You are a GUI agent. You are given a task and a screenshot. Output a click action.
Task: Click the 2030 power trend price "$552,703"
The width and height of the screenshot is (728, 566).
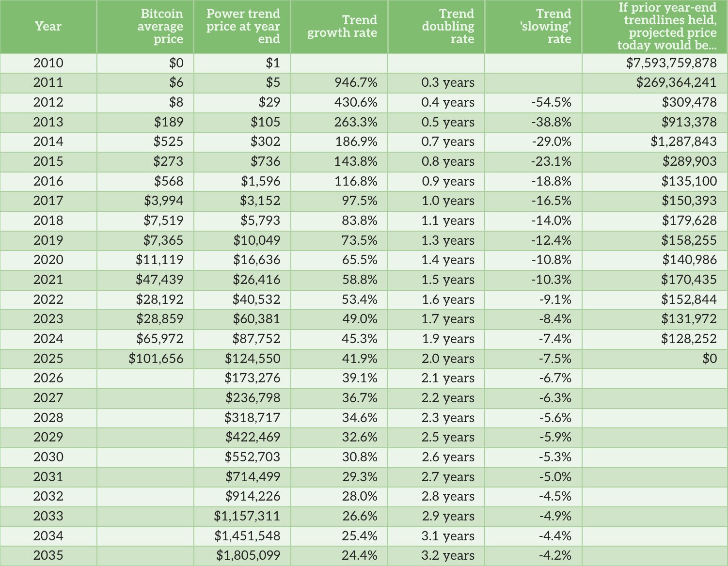click(x=253, y=457)
